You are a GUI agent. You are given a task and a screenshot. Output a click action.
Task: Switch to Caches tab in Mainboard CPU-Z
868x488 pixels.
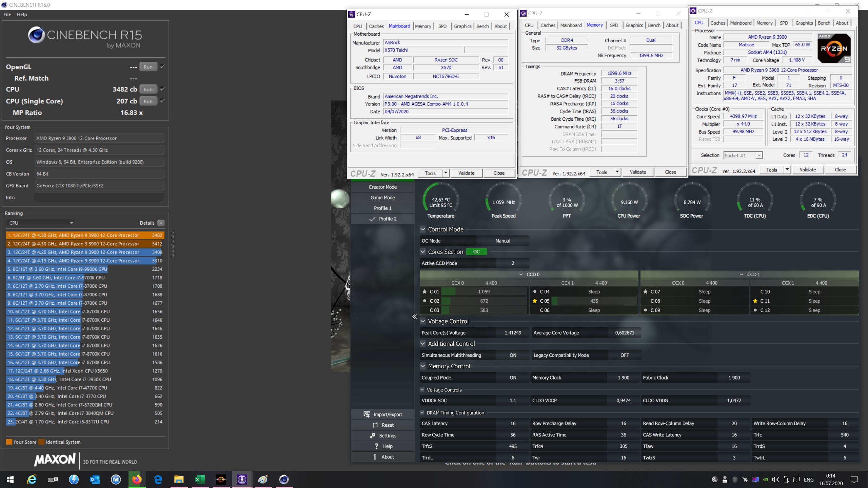pyautogui.click(x=376, y=26)
